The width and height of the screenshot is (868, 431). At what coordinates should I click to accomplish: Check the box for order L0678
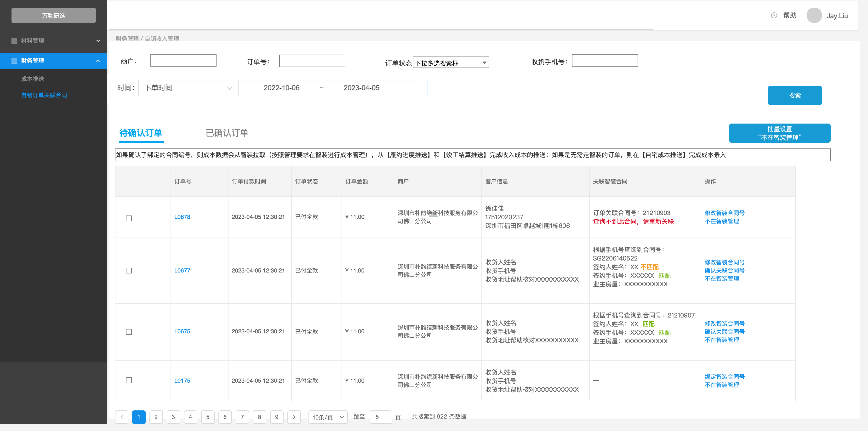(129, 218)
